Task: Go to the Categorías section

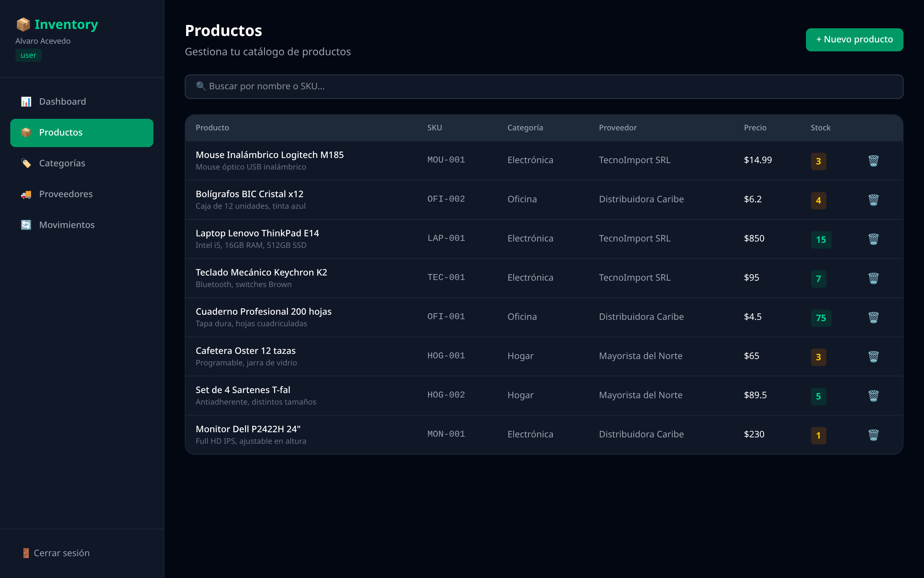Action: (x=82, y=163)
